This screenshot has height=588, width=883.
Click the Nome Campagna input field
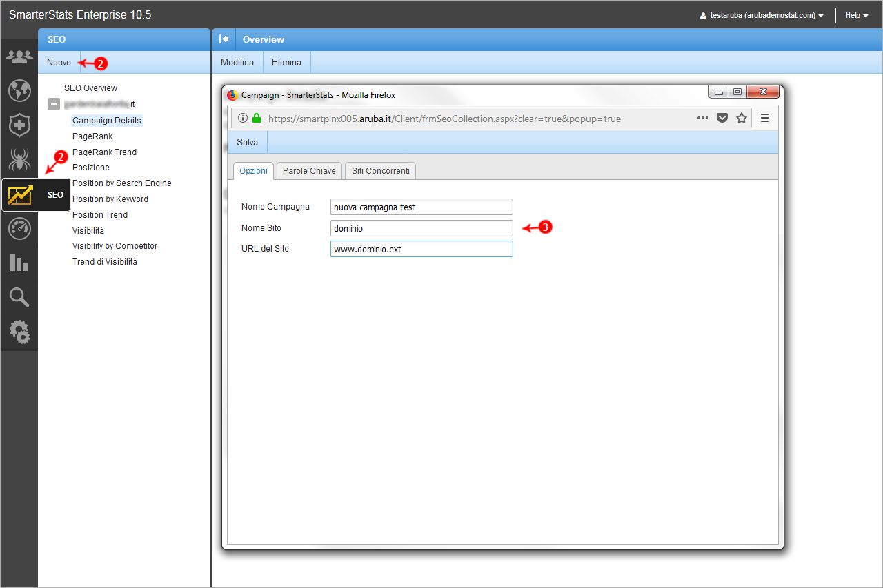coord(421,207)
